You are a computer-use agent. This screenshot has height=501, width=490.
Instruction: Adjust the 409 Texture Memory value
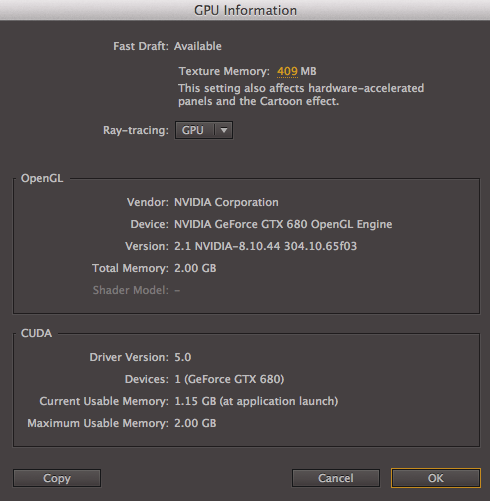[287, 71]
